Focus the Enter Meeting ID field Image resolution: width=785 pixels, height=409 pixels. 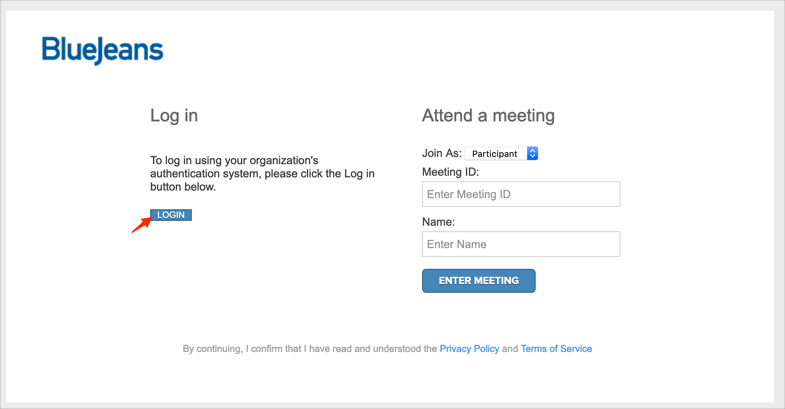click(x=521, y=194)
